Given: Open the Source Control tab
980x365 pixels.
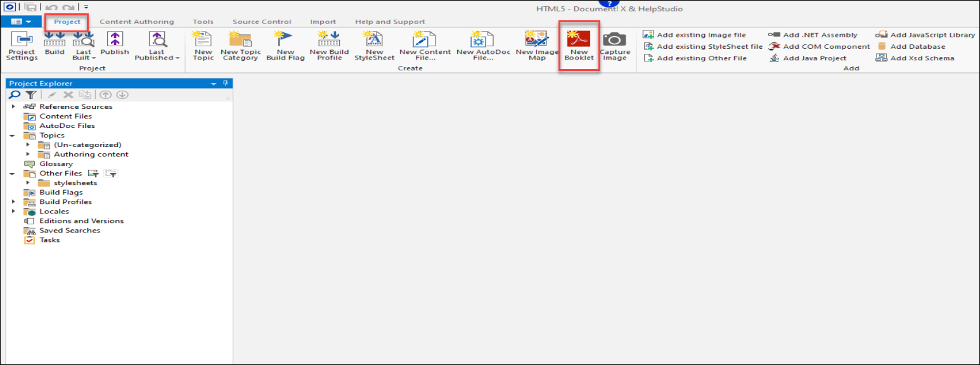Looking at the screenshot, I should (x=262, y=22).
